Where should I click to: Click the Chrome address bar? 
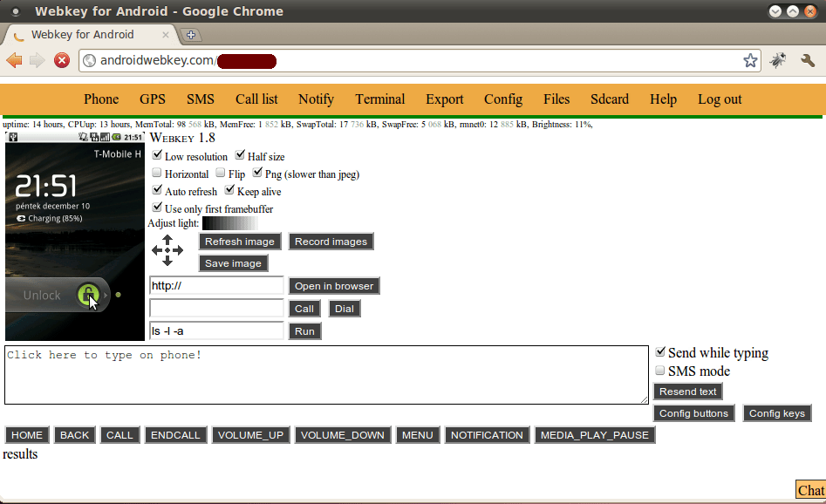[419, 60]
